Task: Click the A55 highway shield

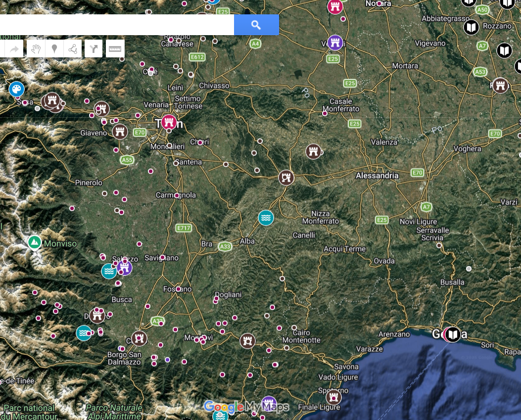Action: 127,160
